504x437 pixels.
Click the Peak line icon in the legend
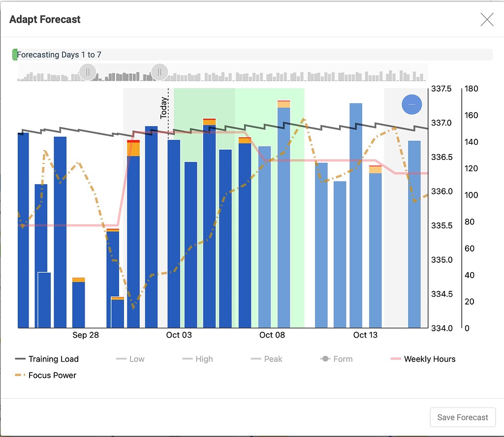tap(256, 359)
